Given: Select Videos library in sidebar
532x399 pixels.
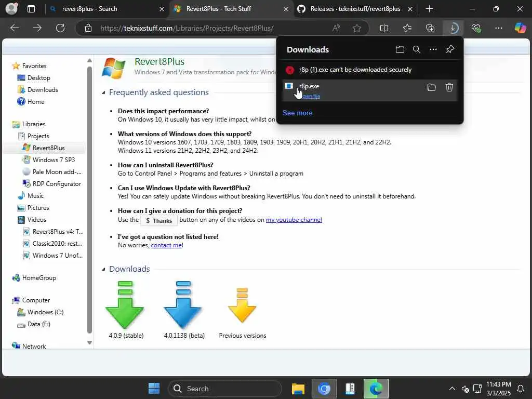Looking at the screenshot, I should (x=37, y=220).
